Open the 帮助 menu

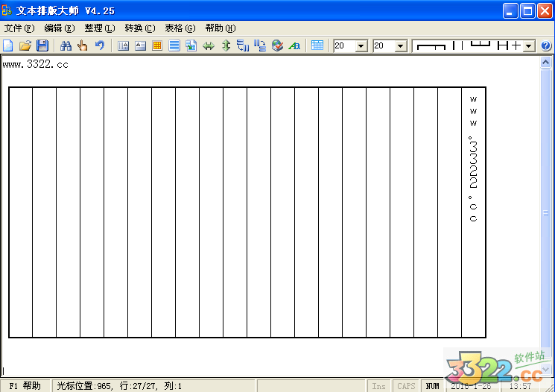coord(220,28)
